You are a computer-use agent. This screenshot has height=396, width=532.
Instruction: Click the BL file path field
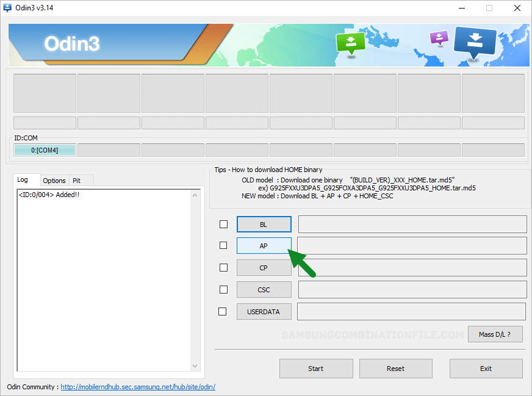coord(412,224)
